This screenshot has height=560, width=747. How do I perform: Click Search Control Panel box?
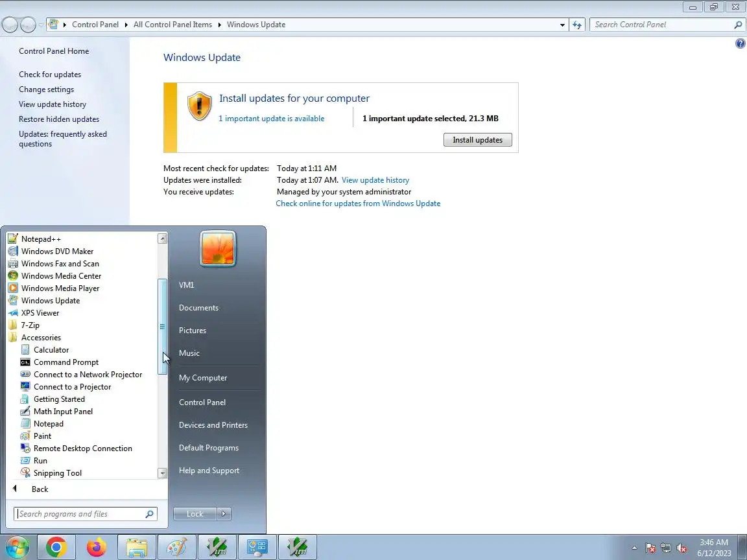[x=667, y=25]
